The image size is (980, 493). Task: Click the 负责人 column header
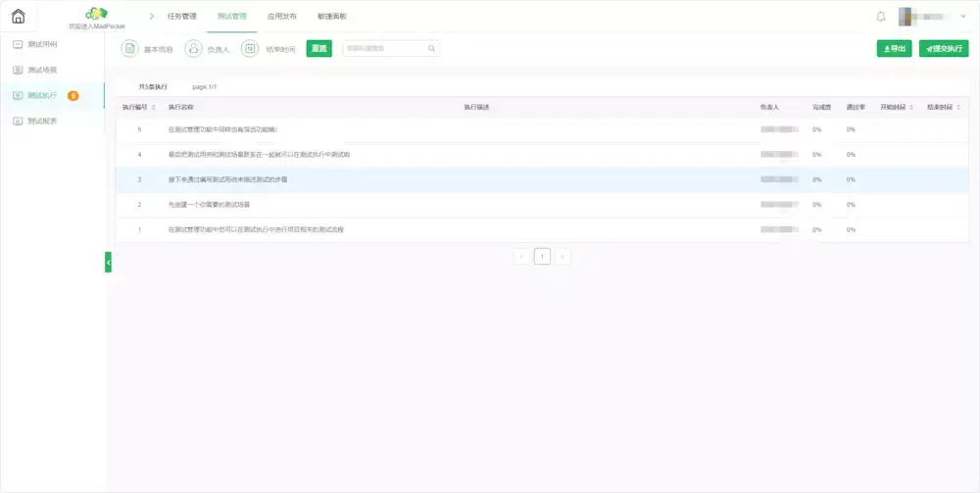pyautogui.click(x=769, y=108)
